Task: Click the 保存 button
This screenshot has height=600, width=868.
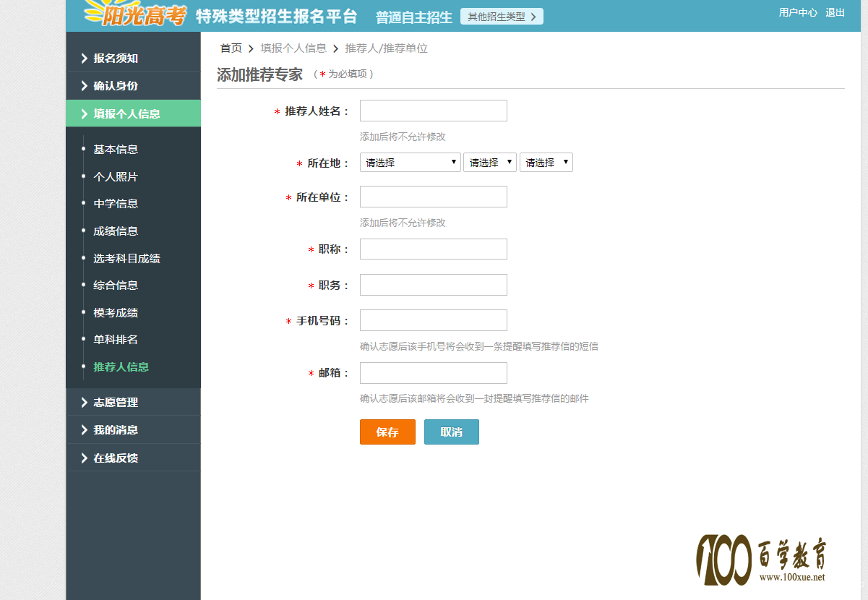Action: (387, 432)
